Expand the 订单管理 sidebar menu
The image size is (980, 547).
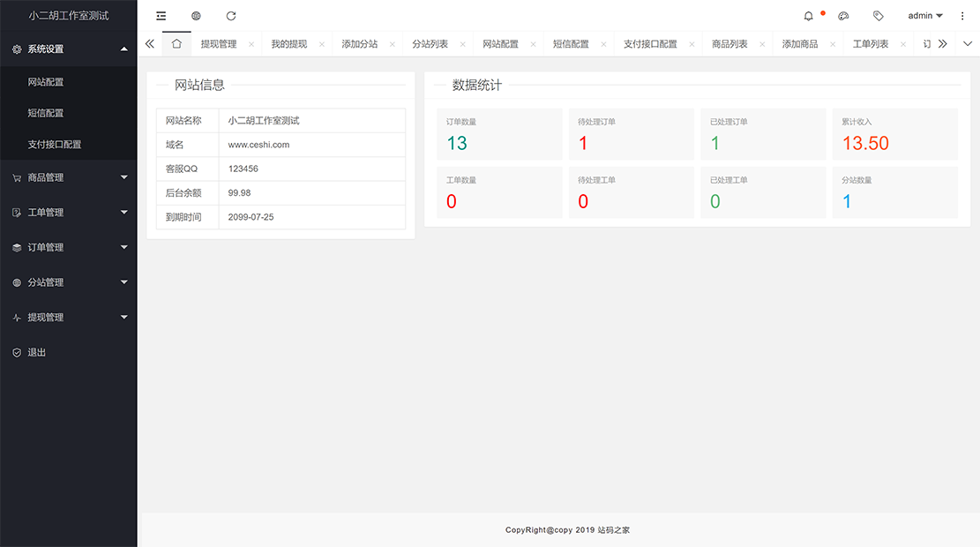[x=69, y=248]
